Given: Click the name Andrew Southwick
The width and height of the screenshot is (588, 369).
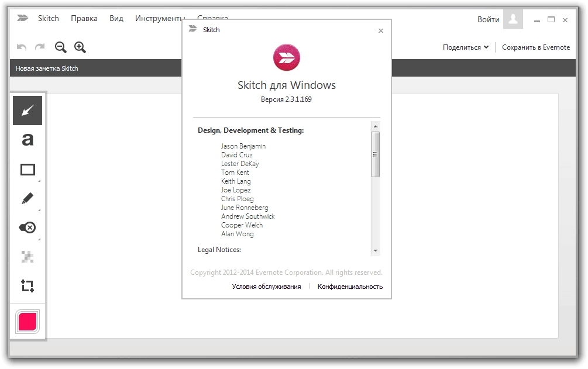Looking at the screenshot, I should 248,216.
